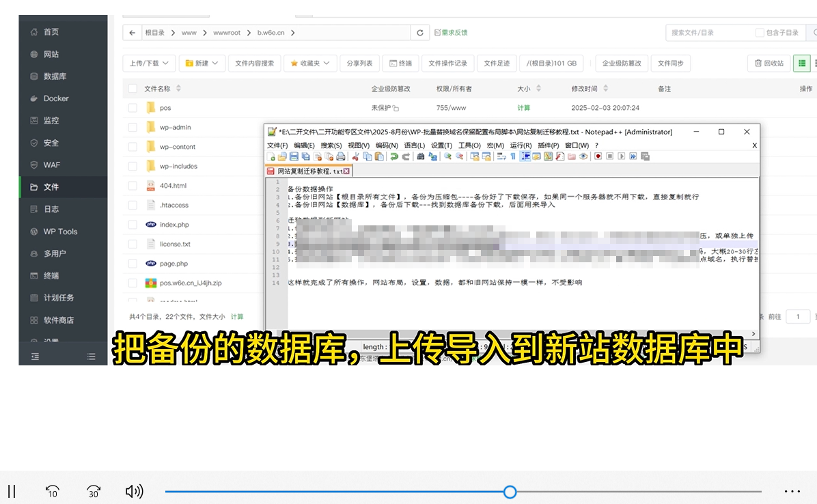Screen dimensions: 817x504
Task: Expand the 收藏夹 dropdown
Action: [309, 63]
